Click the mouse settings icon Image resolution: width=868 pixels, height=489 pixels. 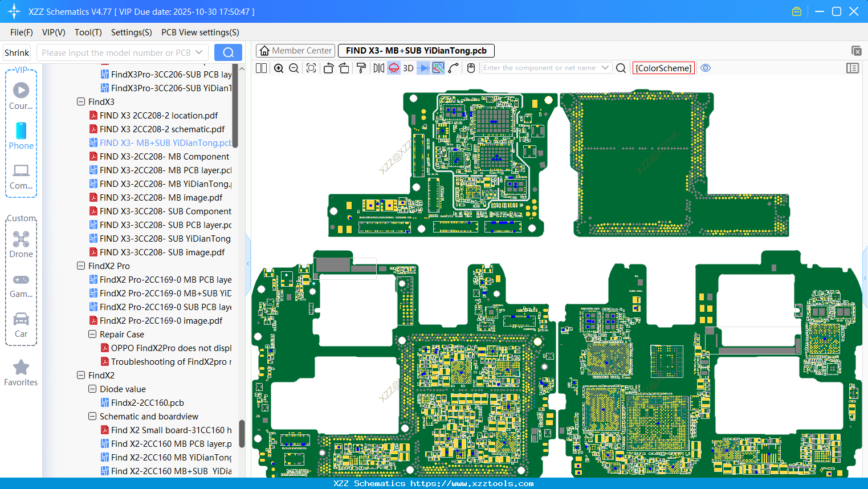pos(471,68)
